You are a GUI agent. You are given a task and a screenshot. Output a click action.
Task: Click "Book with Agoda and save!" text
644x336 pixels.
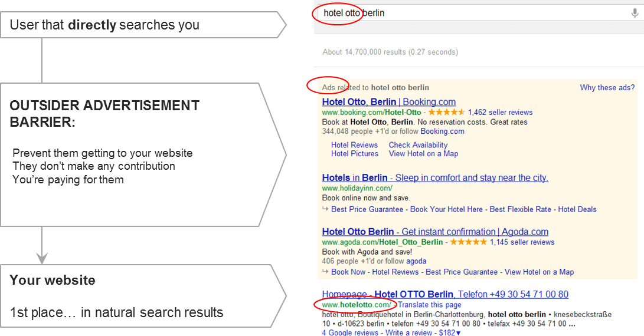pos(367,252)
